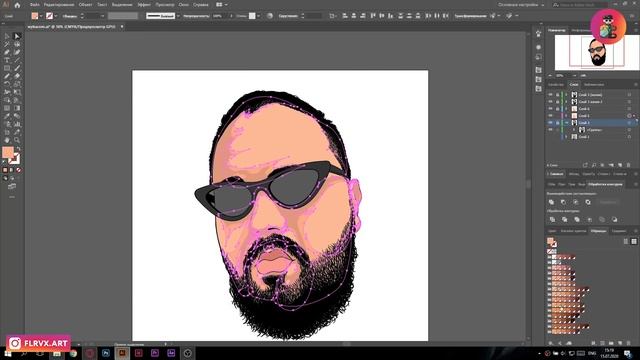Open the fill color dropdown in control bar
The width and height of the screenshot is (640, 360).
41,16
